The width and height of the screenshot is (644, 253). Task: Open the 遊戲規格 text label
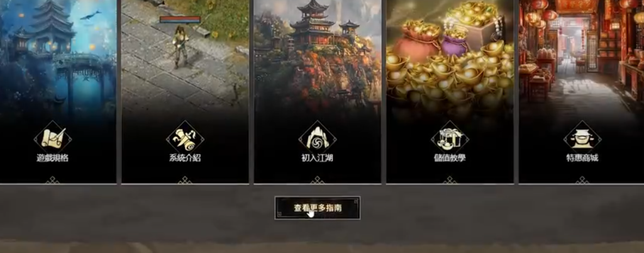click(x=53, y=158)
